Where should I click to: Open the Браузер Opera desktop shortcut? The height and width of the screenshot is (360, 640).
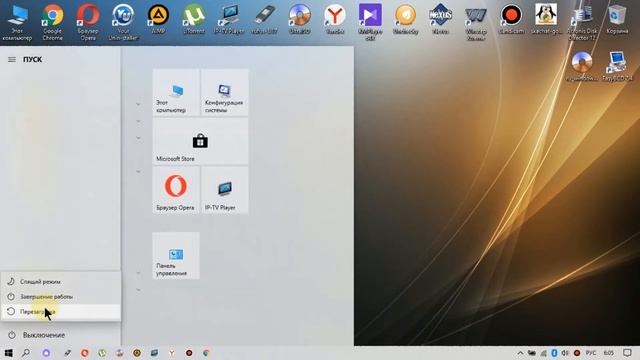(x=88, y=22)
